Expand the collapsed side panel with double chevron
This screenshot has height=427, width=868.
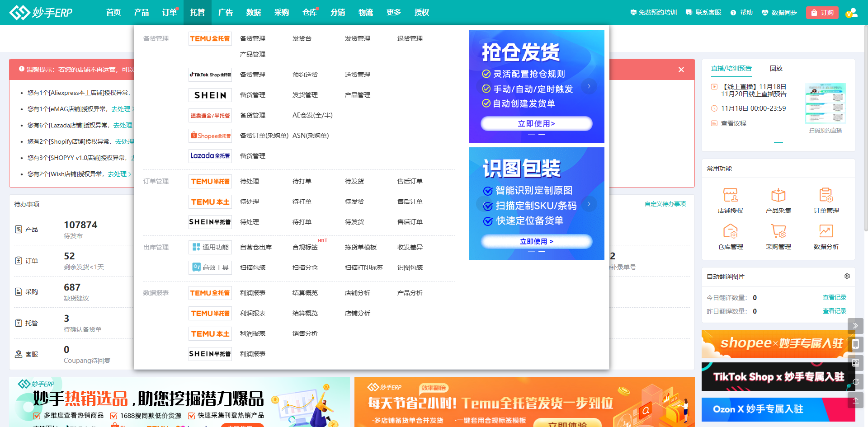pyautogui.click(x=855, y=325)
